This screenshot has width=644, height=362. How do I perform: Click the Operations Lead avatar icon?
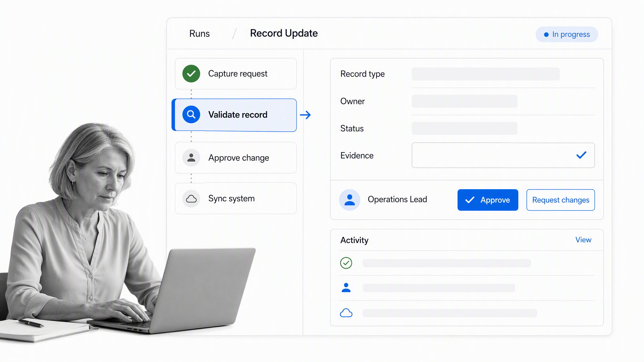pyautogui.click(x=350, y=200)
